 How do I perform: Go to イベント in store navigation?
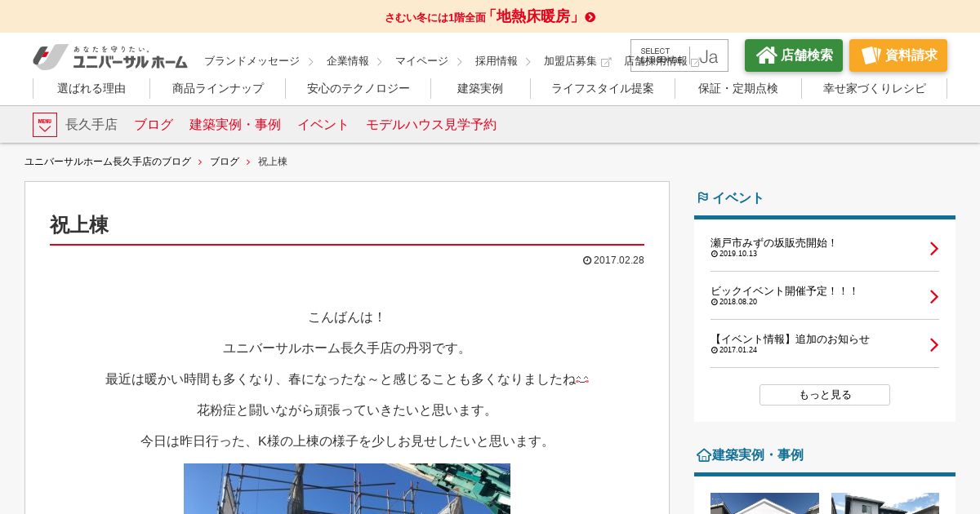(323, 125)
